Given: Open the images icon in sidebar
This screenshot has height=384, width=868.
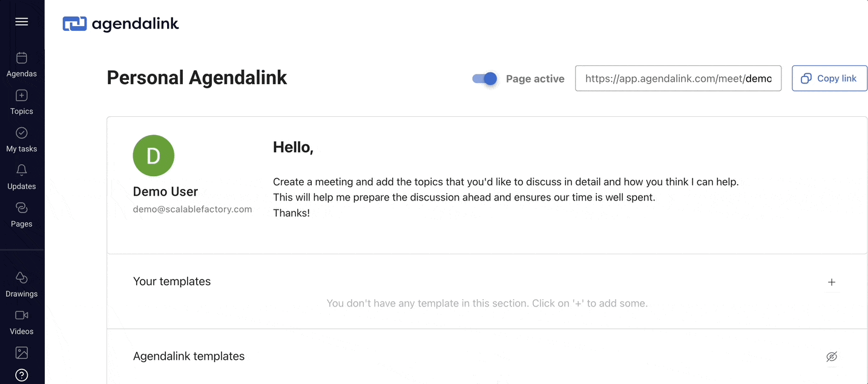Looking at the screenshot, I should click(22, 353).
